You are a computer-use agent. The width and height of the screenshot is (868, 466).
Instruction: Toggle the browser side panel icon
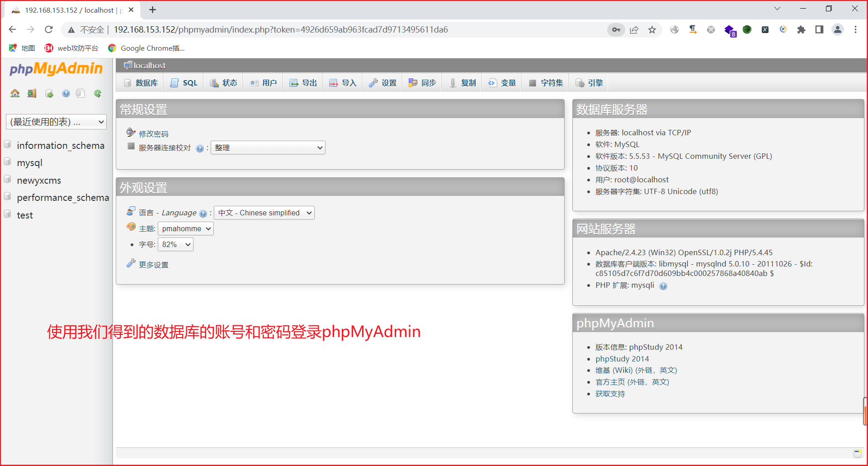point(819,29)
